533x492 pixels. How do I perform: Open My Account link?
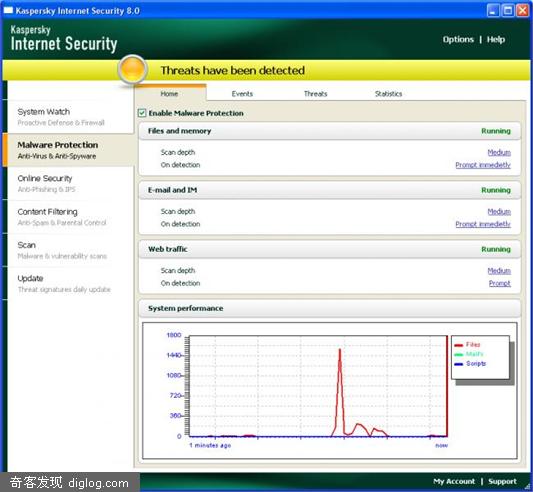[x=454, y=481]
